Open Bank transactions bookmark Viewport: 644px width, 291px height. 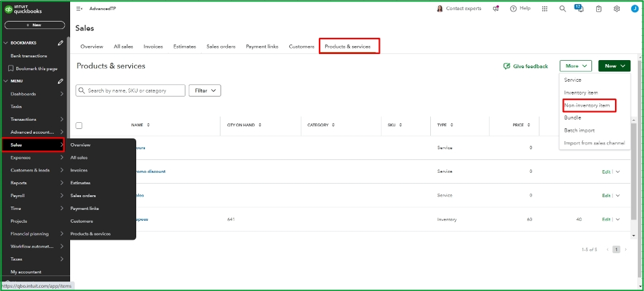(29, 56)
